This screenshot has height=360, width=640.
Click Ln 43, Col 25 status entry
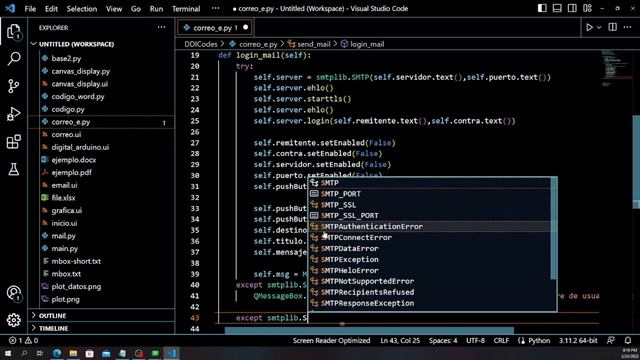pos(400,340)
